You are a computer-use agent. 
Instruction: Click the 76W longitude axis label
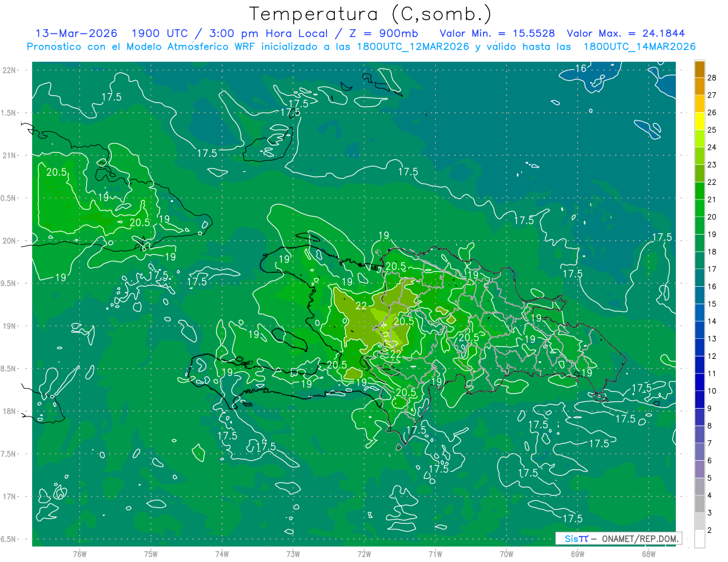(x=79, y=554)
